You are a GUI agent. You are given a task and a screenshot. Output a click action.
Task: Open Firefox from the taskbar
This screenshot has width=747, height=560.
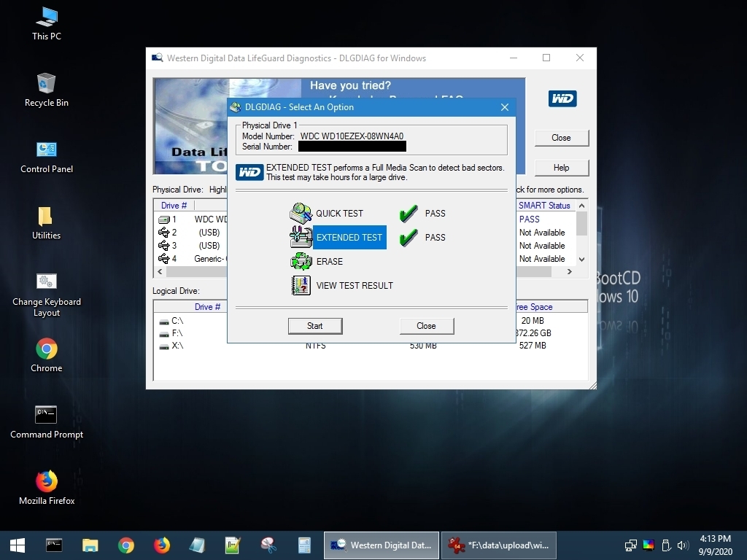tap(161, 545)
